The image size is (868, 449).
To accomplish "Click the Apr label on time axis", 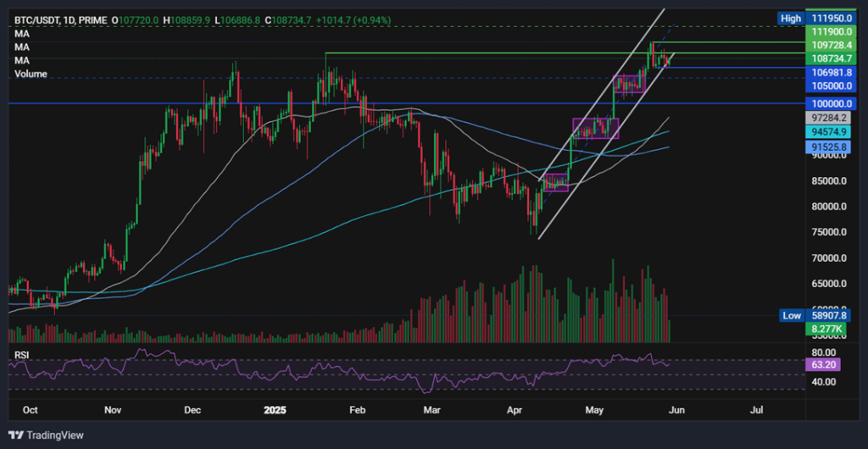I will pos(515,410).
